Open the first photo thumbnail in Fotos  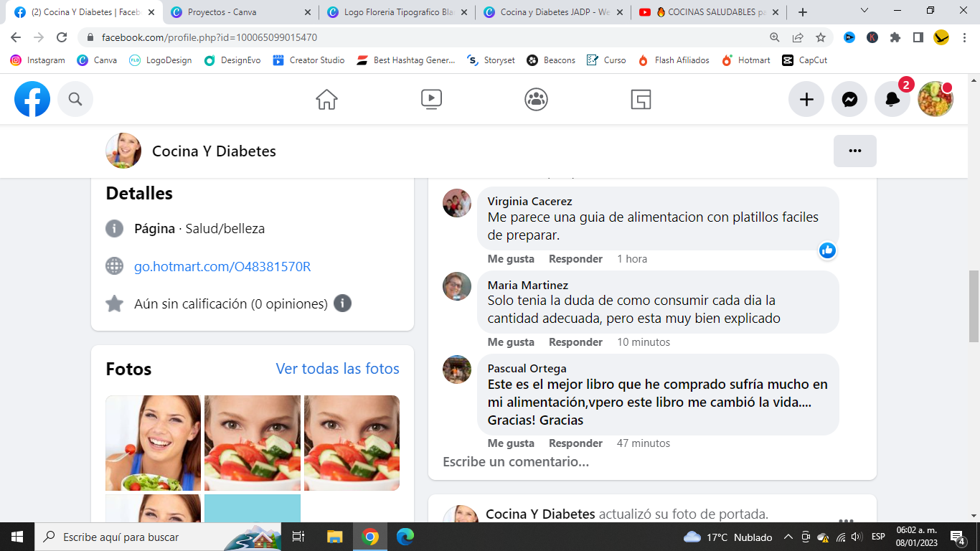(153, 443)
